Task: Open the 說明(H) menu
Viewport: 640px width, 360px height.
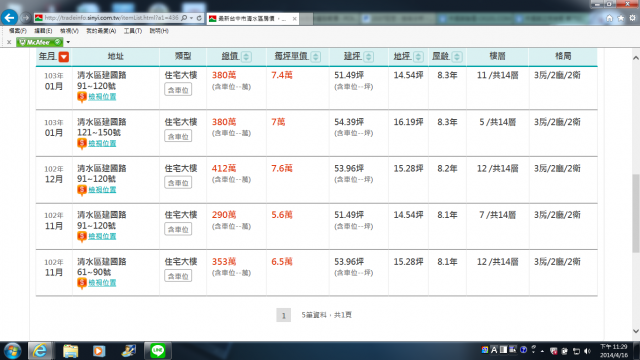Action: coord(159,31)
